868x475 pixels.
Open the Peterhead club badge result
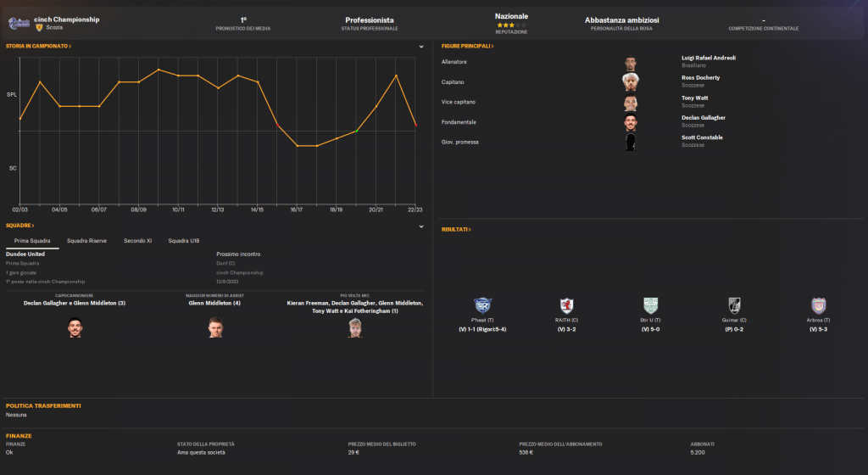[482, 305]
